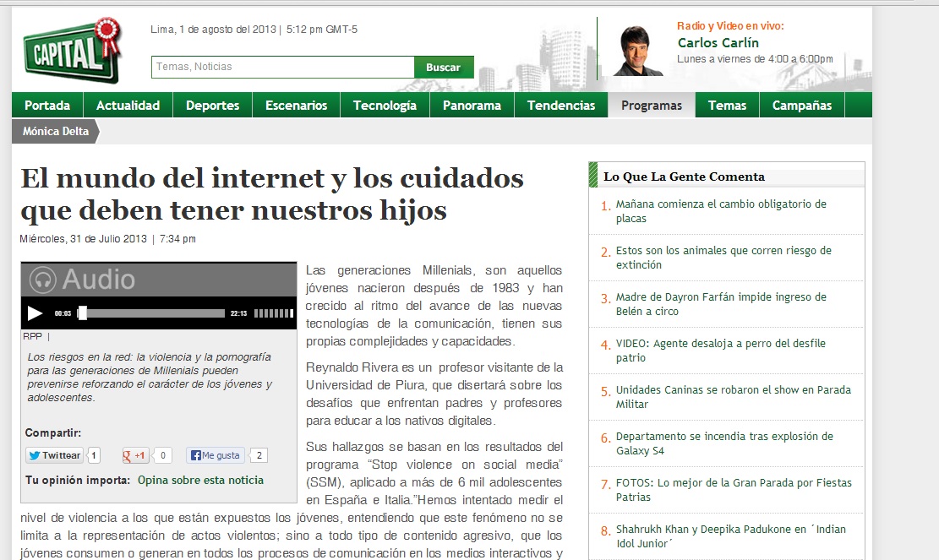Click the audio volume bars

pyautogui.click(x=273, y=313)
